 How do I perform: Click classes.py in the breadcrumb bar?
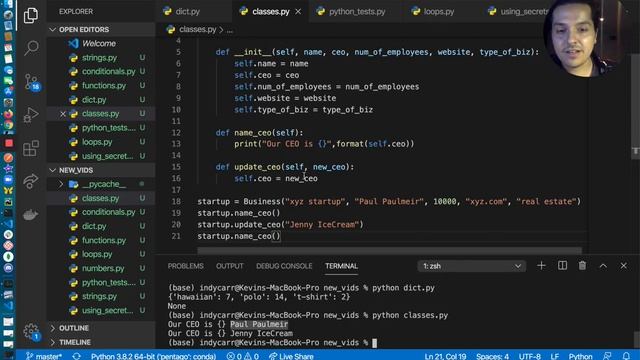tap(197, 29)
